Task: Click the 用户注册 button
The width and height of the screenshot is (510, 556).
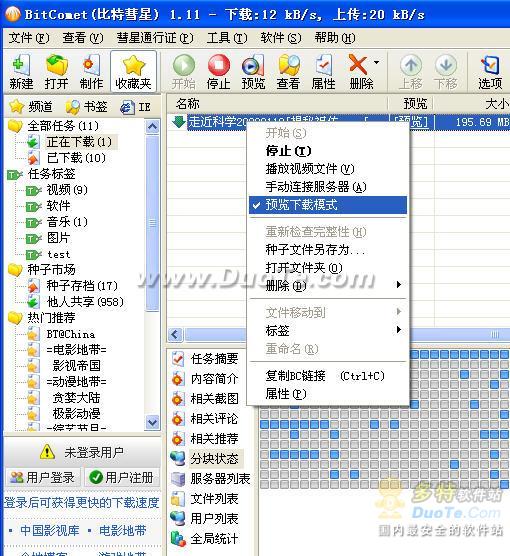Action: (122, 477)
